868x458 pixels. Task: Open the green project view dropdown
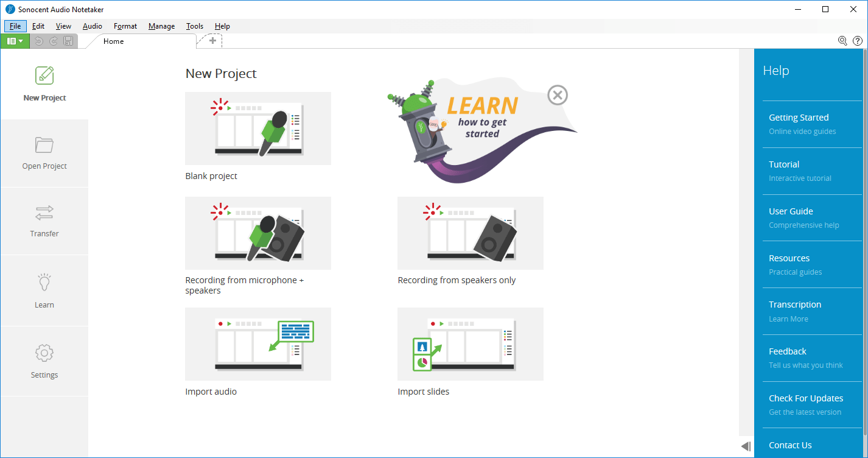tap(13, 41)
